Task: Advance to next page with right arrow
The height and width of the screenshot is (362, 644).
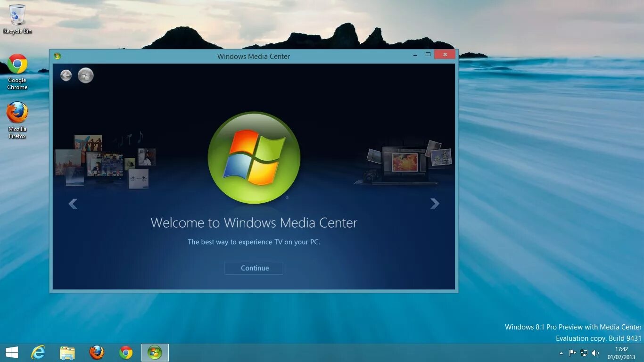Action: pyautogui.click(x=435, y=204)
